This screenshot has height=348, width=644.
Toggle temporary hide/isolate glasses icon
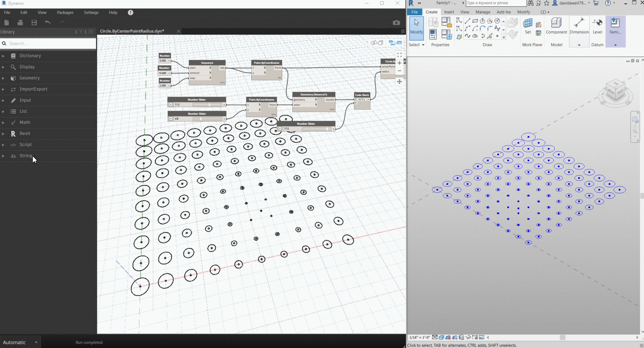(468, 337)
